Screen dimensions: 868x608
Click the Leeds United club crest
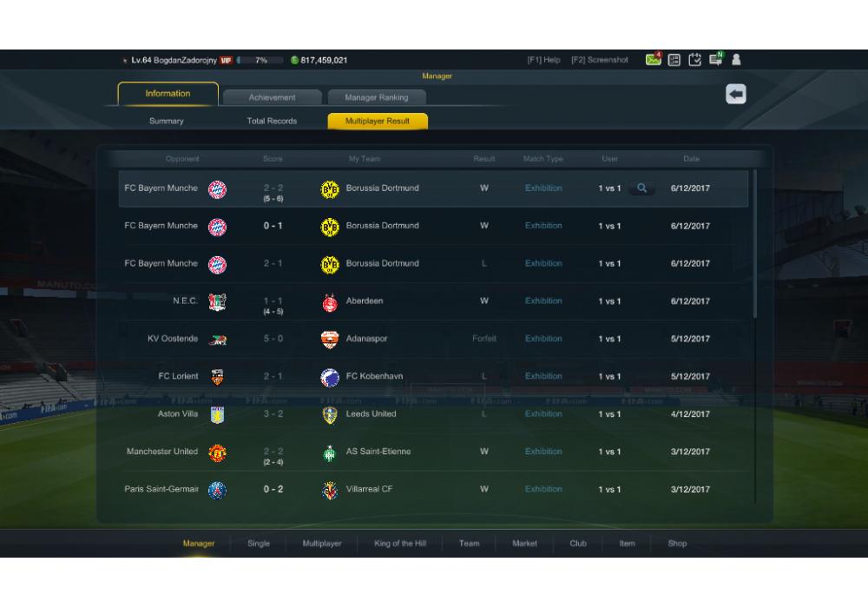pyautogui.click(x=330, y=415)
